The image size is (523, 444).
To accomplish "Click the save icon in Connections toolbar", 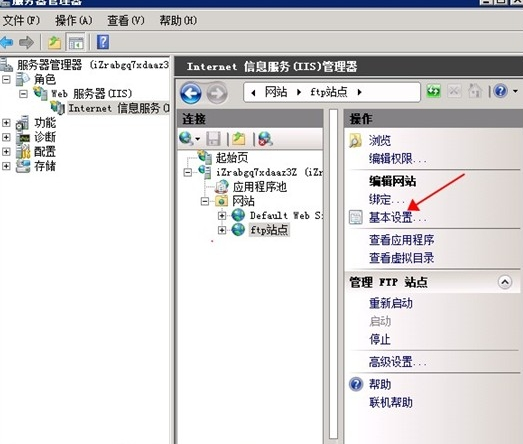I will 213,139.
